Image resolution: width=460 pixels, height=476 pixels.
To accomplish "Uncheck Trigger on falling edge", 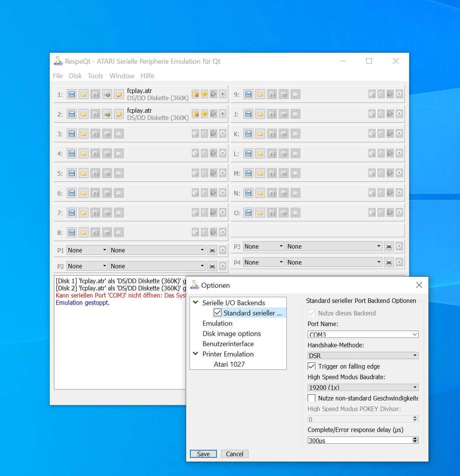I will coord(311,366).
